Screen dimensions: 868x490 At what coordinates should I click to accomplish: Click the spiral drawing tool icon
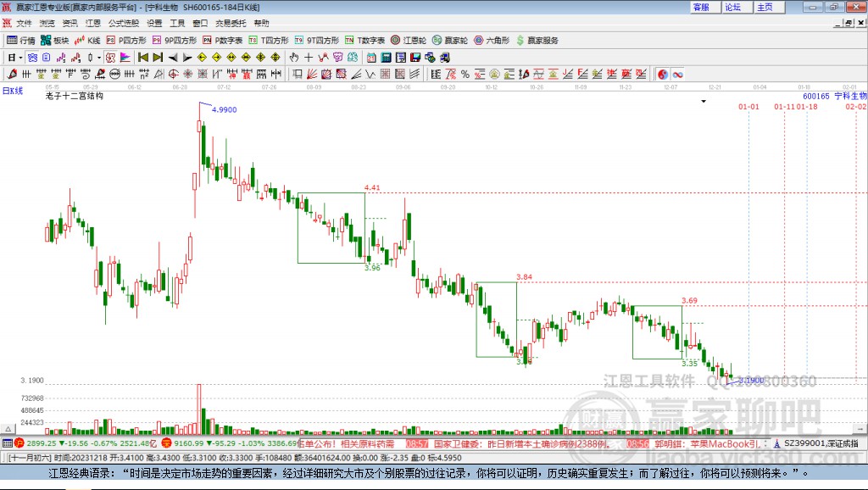(86, 75)
